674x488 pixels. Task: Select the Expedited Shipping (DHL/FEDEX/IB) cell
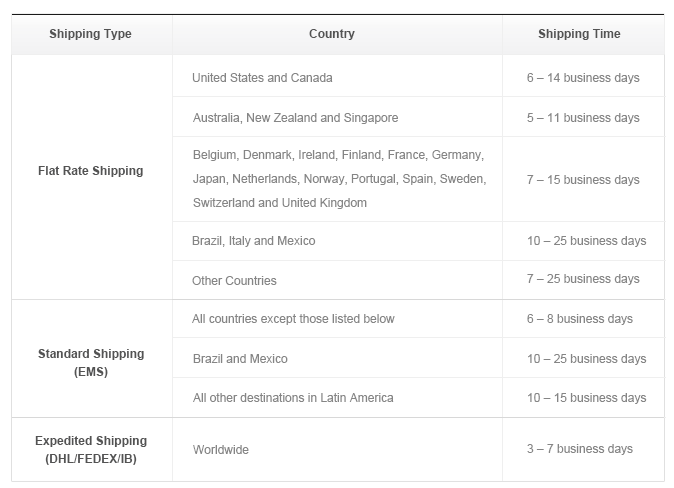pos(92,449)
